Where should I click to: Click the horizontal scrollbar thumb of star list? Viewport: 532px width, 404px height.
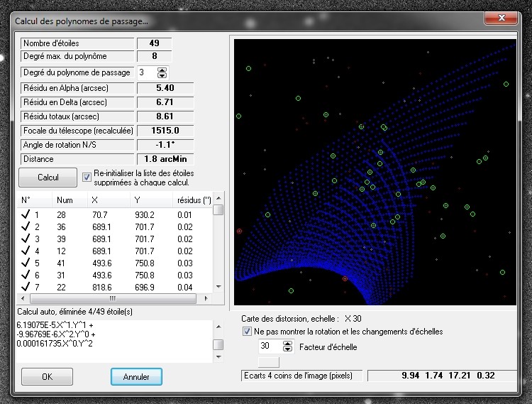[113, 298]
